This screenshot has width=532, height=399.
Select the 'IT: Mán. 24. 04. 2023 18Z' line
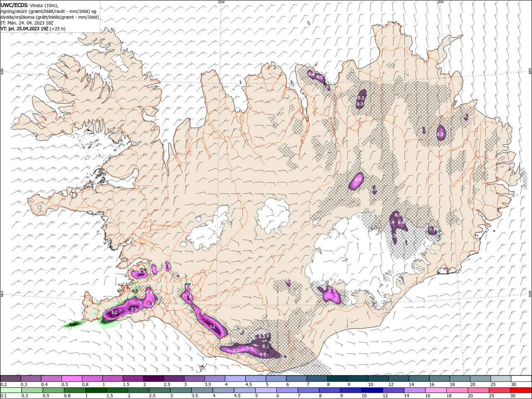click(27, 23)
